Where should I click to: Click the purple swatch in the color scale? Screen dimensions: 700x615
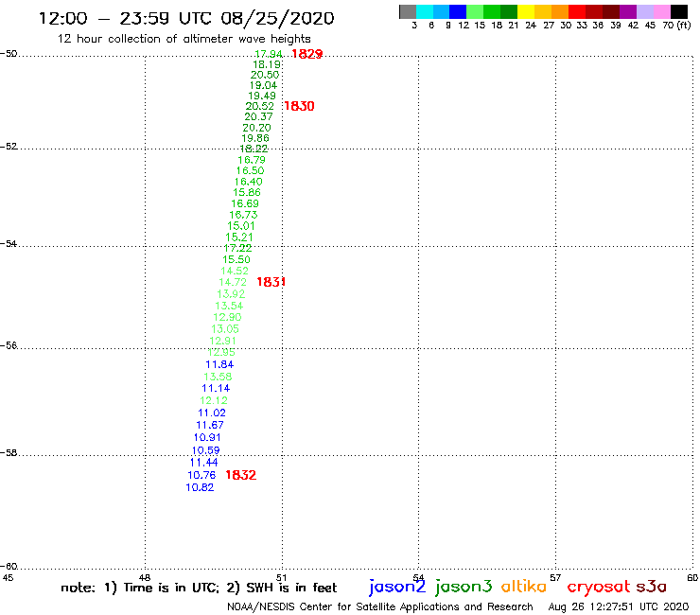(628, 12)
